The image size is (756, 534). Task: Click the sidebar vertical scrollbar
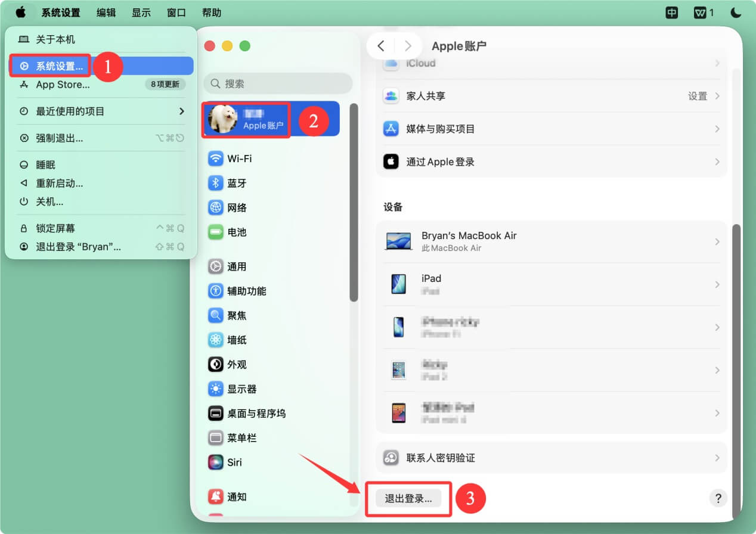coord(354,203)
